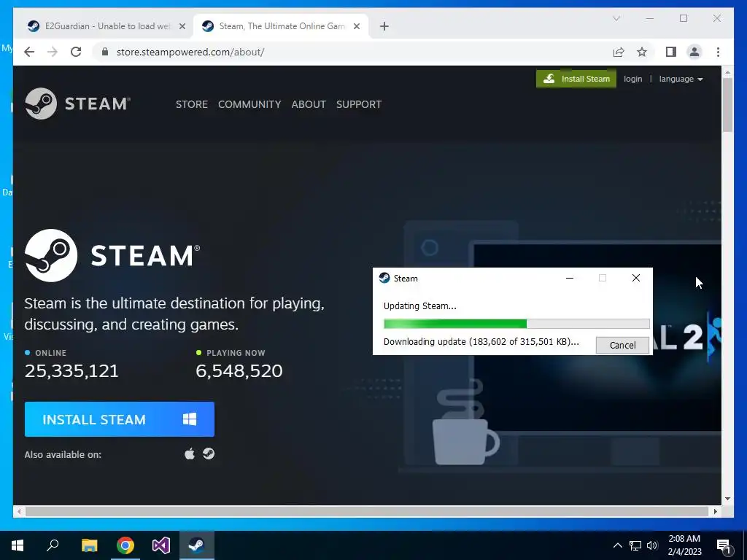
Task: Open the browser side panel icon
Action: click(x=671, y=52)
